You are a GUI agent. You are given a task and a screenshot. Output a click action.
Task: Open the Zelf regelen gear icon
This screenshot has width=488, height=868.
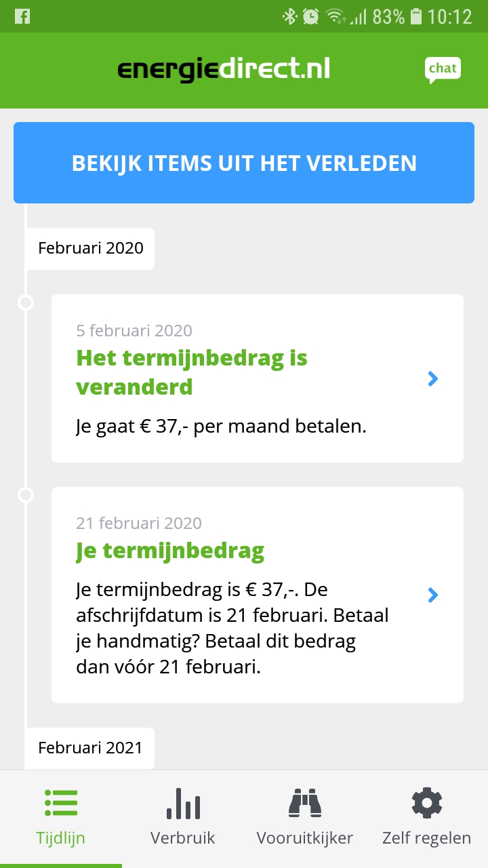click(427, 803)
